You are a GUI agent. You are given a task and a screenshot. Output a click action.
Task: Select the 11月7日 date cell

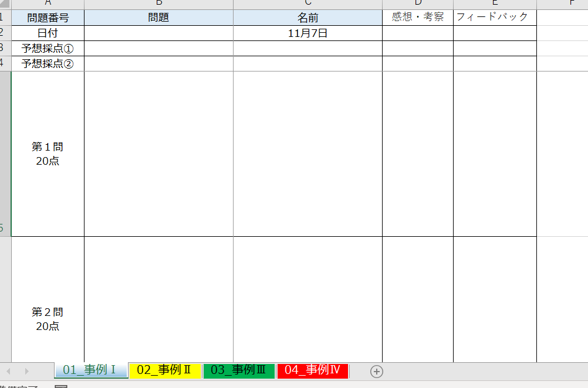point(307,33)
